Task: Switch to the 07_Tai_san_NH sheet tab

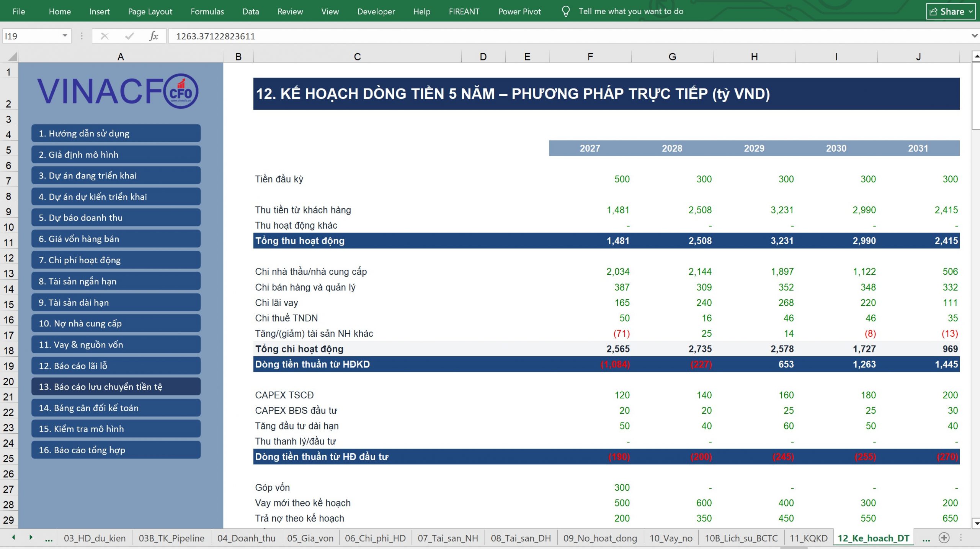Action: (448, 538)
